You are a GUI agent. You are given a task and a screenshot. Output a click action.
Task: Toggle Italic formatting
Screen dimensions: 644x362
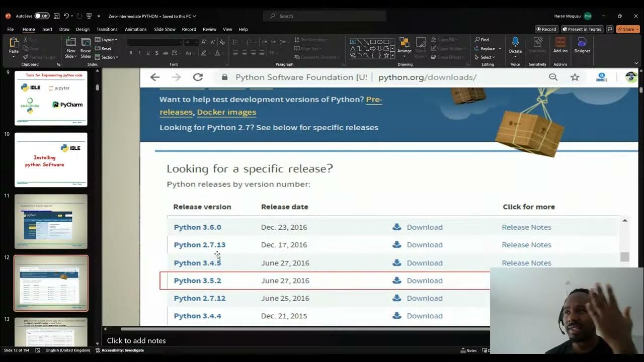point(139,53)
